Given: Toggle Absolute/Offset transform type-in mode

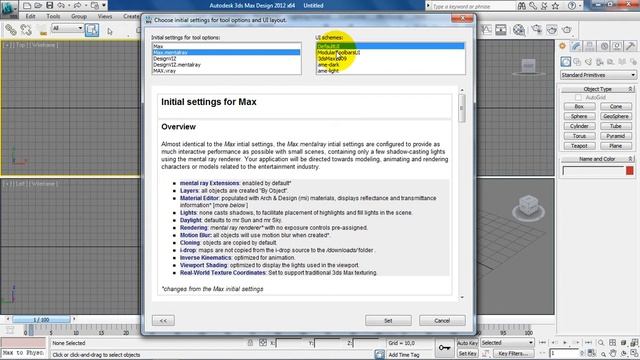Looking at the screenshot, I should click(263, 343).
